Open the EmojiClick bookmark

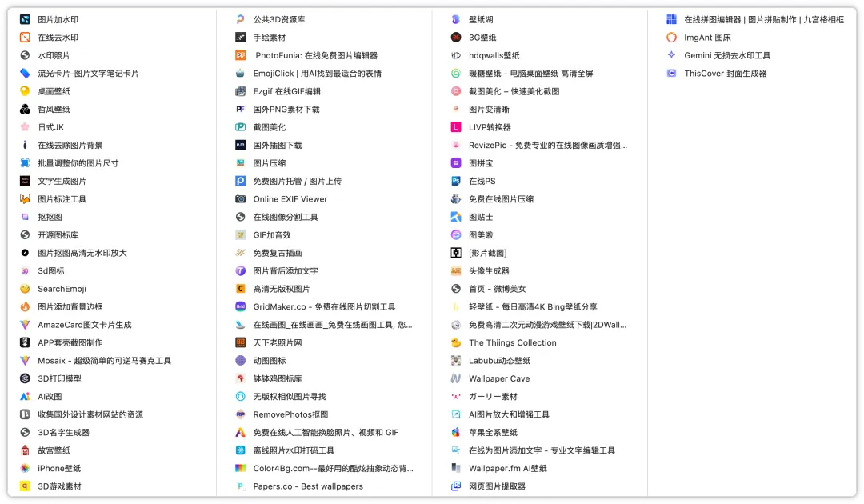point(318,74)
